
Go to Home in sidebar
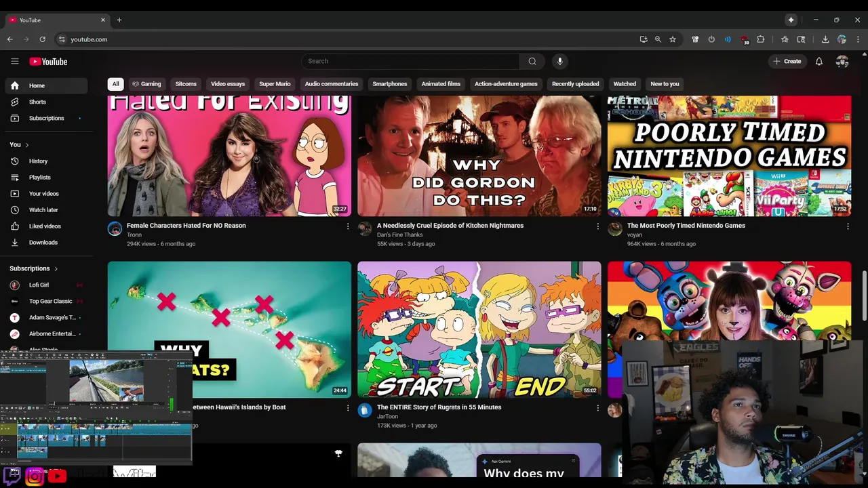pos(46,85)
